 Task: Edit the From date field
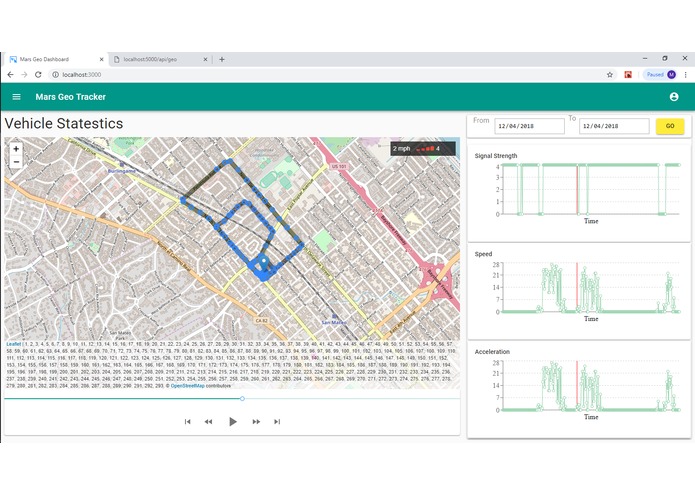click(529, 126)
